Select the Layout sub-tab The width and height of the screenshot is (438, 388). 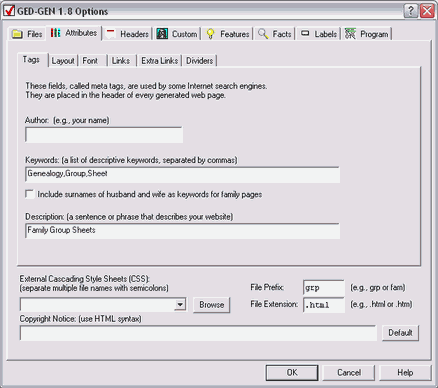coord(63,61)
